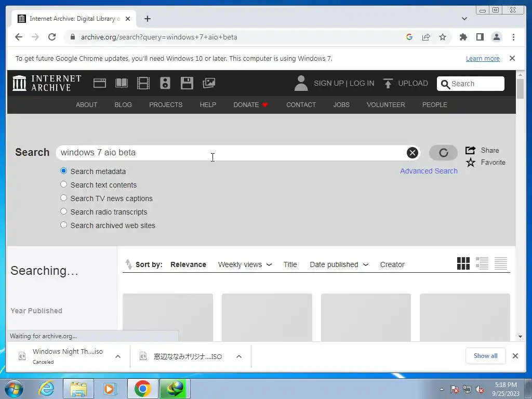The width and height of the screenshot is (532, 399).
Task: Open Chrome three-dot menu
Action: (513, 37)
